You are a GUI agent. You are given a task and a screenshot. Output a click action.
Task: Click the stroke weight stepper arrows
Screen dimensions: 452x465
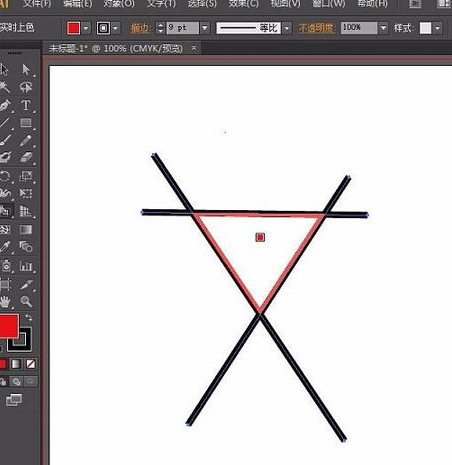click(160, 28)
